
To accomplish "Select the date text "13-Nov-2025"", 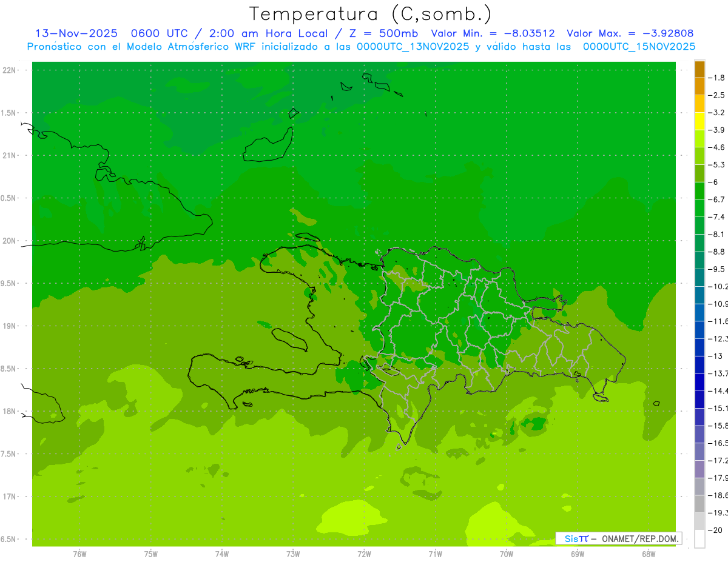I will coord(76,33).
